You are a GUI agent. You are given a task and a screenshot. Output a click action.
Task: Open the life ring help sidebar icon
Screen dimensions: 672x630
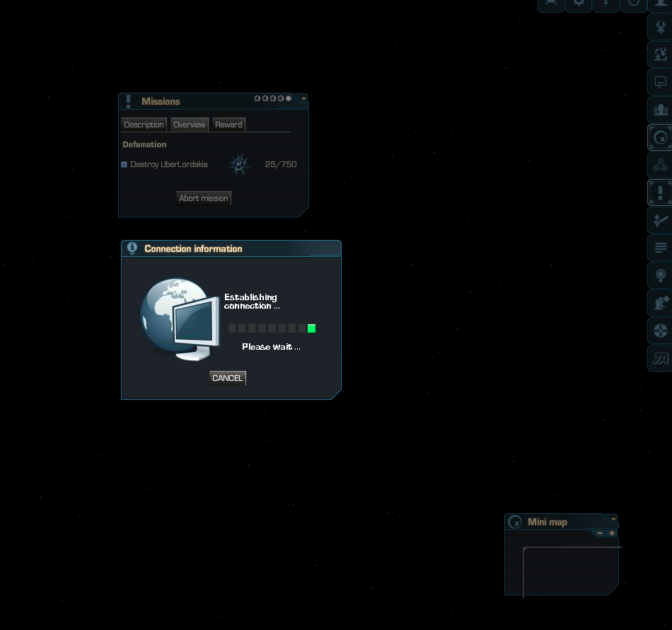coord(661,331)
